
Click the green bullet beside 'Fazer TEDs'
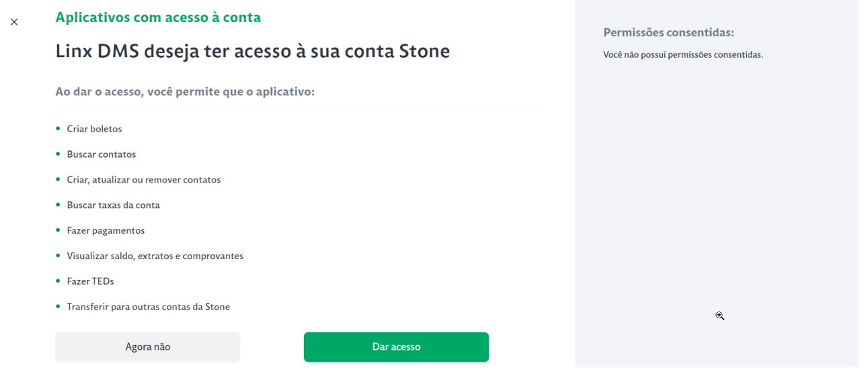tap(58, 281)
